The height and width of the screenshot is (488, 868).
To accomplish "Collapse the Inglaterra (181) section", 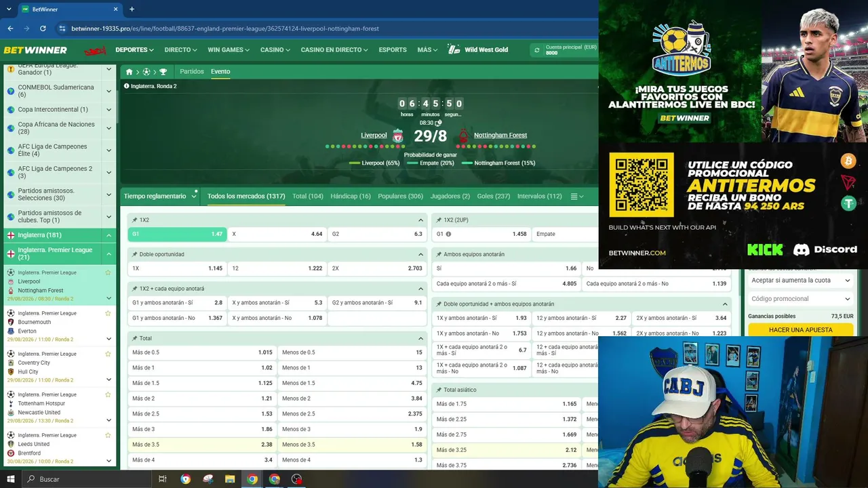I will click(x=108, y=235).
